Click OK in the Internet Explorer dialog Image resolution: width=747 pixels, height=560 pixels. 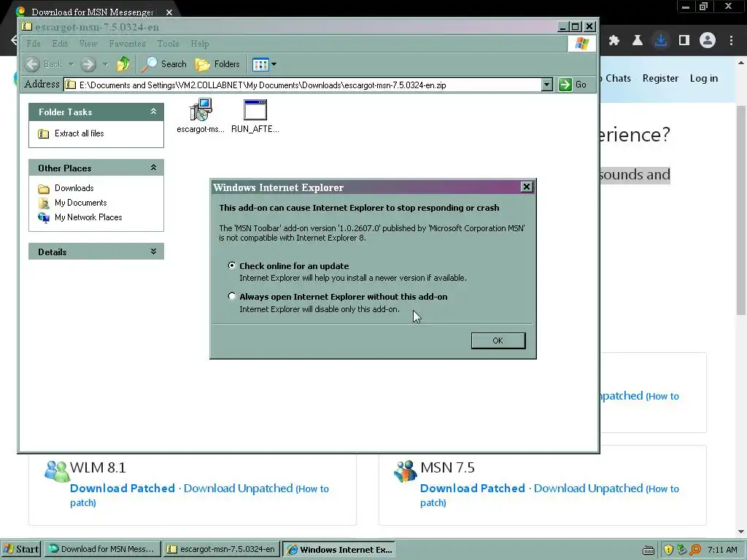(x=498, y=341)
